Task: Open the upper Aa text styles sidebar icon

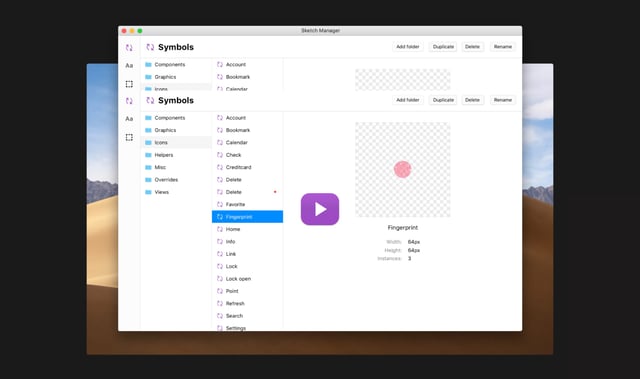Action: click(x=129, y=65)
